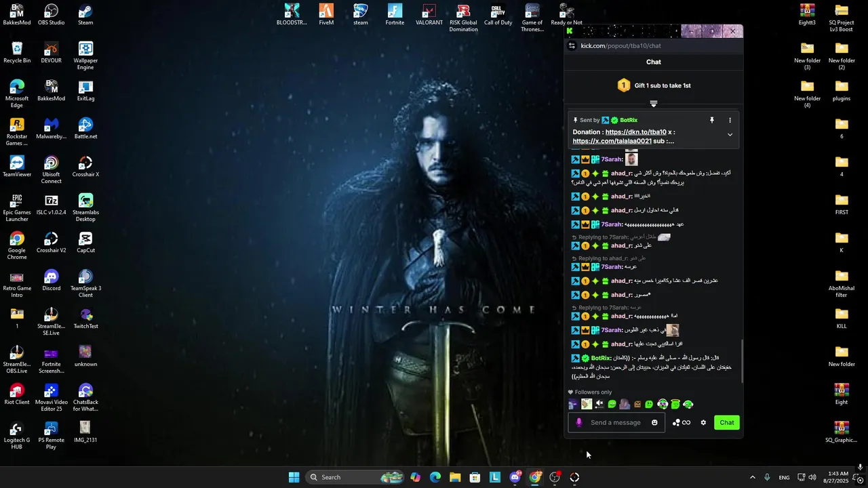868x488 pixels.
Task: Insert the angry orange box emote
Action: (x=637, y=404)
